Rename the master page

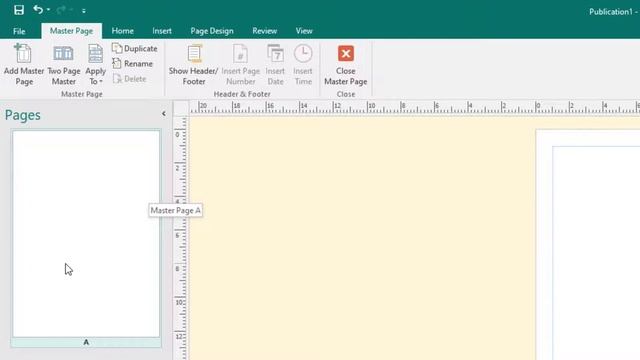coord(133,64)
